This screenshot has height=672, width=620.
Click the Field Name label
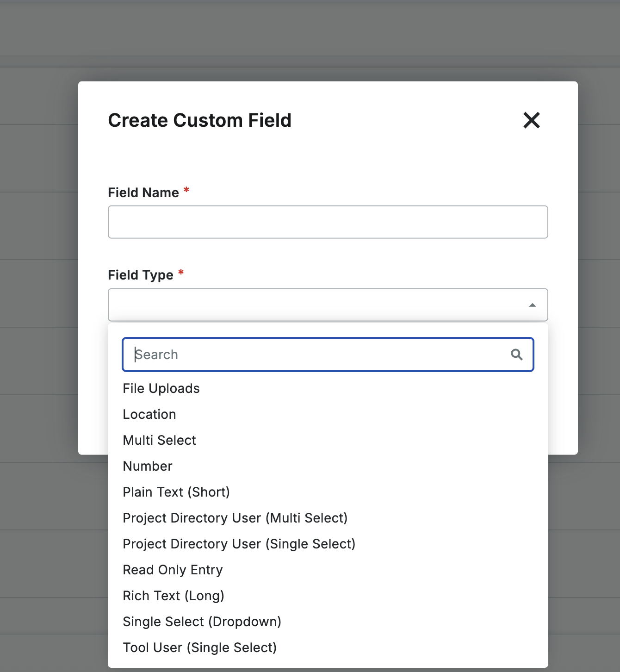click(x=143, y=193)
